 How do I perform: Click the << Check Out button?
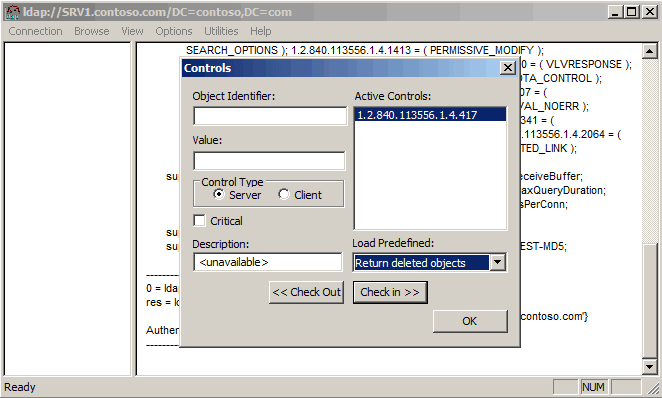(307, 292)
